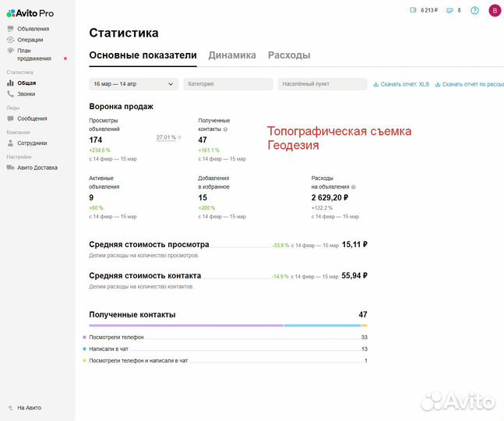Click the blue Написали в чат bar segment
Viewport: 504px width, 421px height.
(x=322, y=325)
